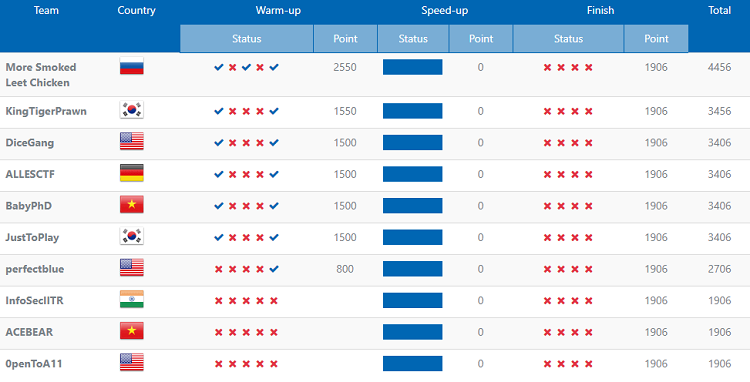Click ALLESCTF's Total score 3406
Image resolution: width=750 pixels, height=382 pixels.
[x=719, y=174]
